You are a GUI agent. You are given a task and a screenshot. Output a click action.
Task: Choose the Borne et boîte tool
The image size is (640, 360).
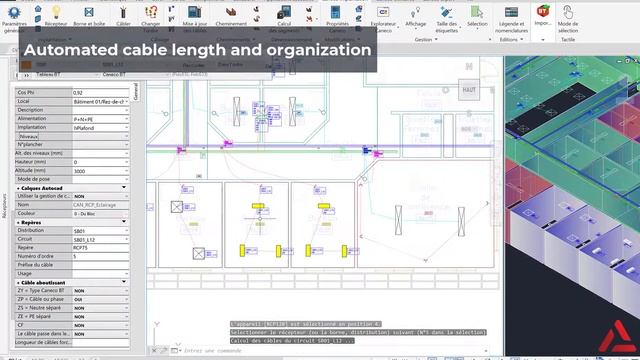pyautogui.click(x=89, y=16)
